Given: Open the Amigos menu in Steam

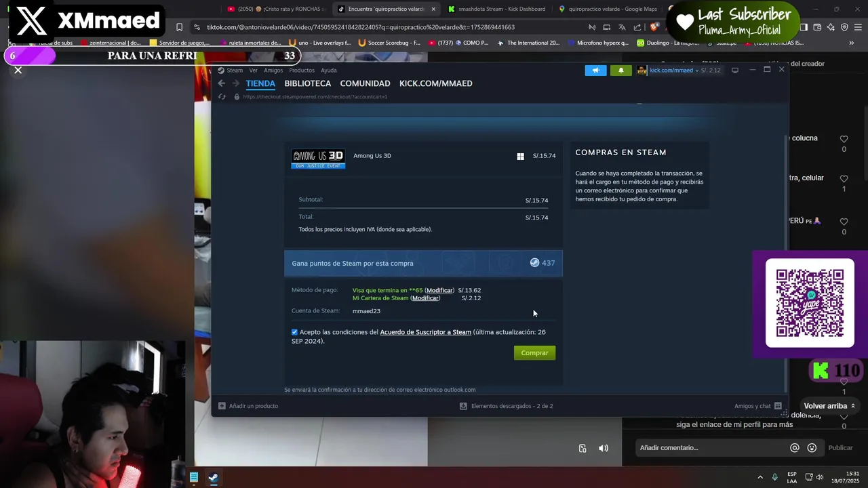Looking at the screenshot, I should pos(273,70).
